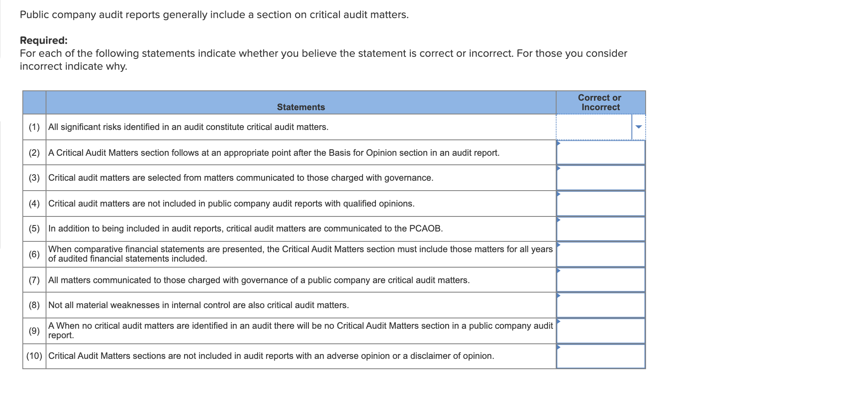Select the statement about material weaknesses

point(198,305)
